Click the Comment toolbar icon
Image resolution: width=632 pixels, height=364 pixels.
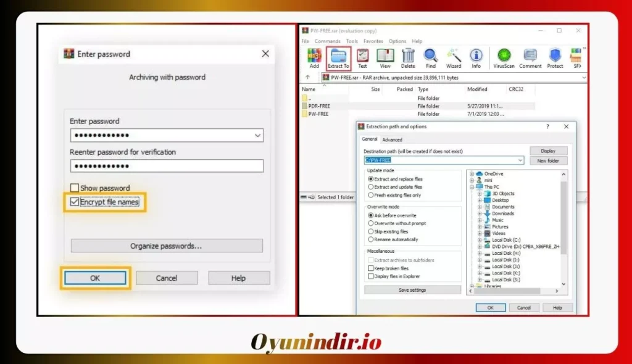[530, 57]
